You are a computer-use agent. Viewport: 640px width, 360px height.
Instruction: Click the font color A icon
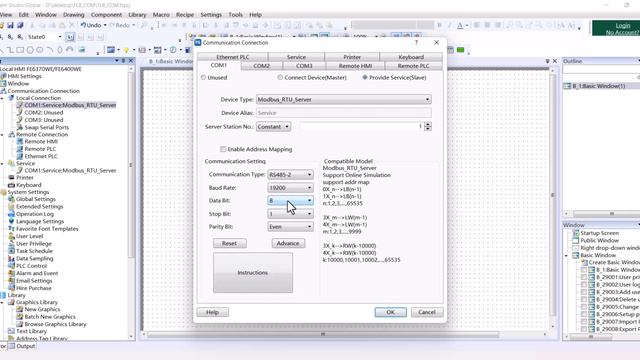click(460, 25)
